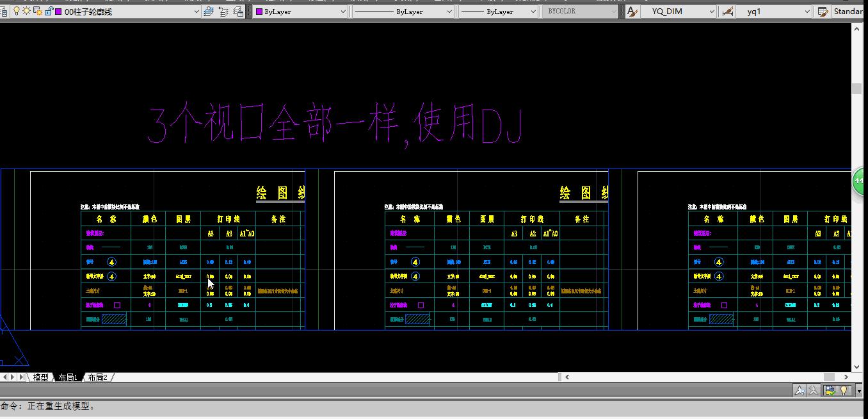Switch to the 布局1 tab
868x419 pixels.
(68, 377)
